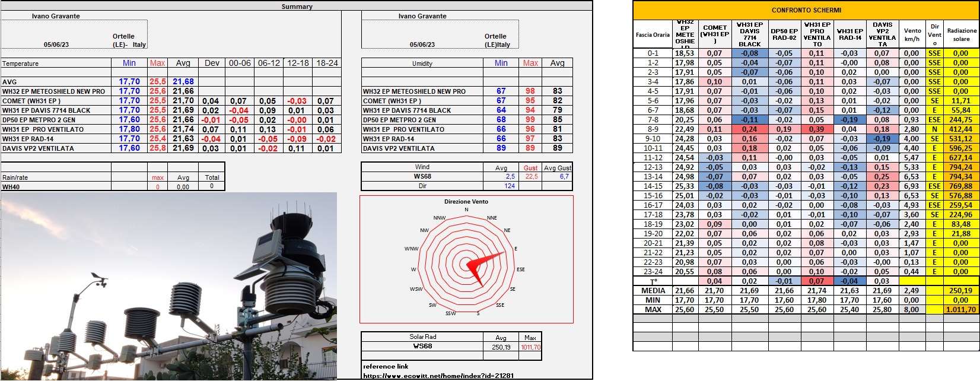The image size is (980, 381).
Task: Click the AVG row average value 21,68
Action: (183, 82)
